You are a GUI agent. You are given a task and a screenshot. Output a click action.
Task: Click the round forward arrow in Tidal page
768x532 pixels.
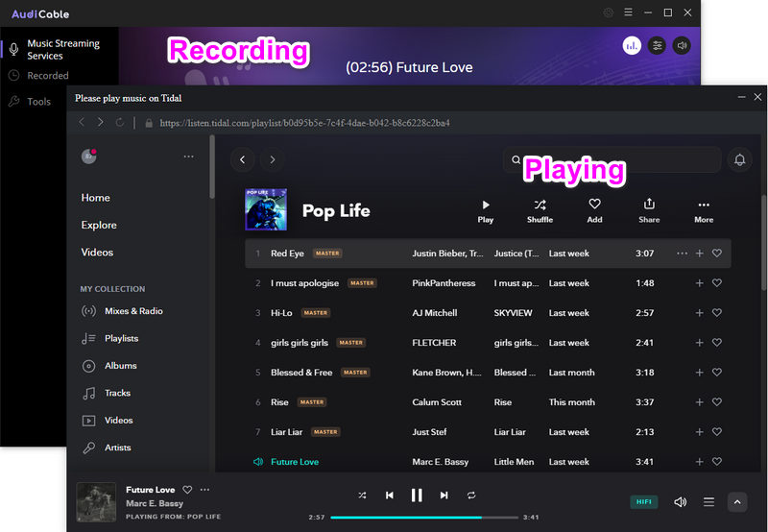(x=273, y=159)
